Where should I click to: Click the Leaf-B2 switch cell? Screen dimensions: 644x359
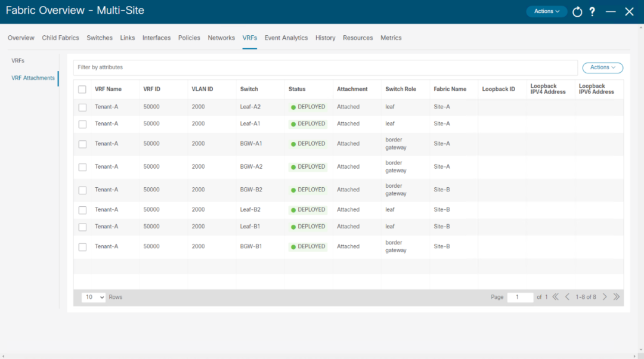[x=250, y=209]
